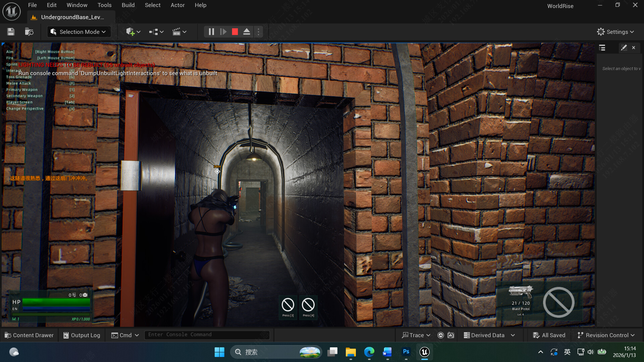This screenshot has height=362, width=644.
Task: Select the Add Actor green cube icon
Action: 130,32
